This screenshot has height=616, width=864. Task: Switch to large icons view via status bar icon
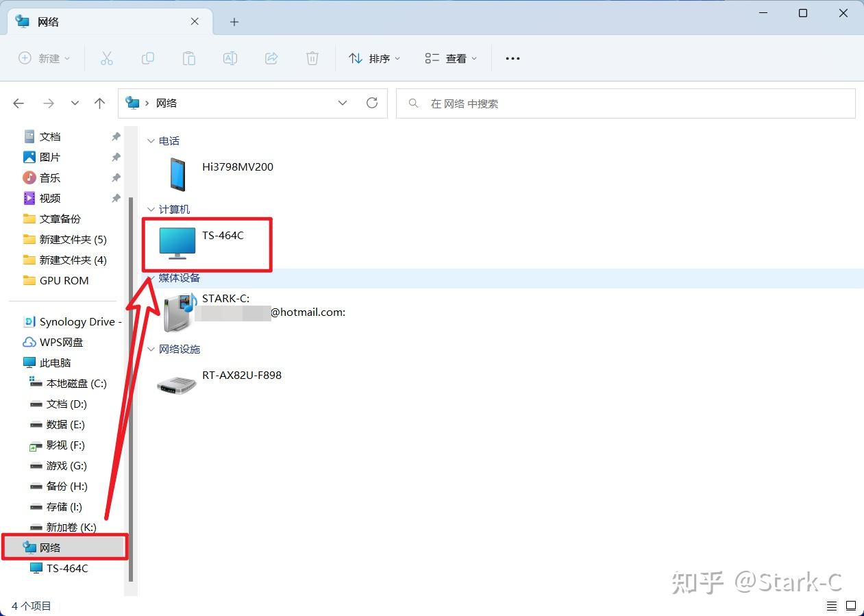tap(850, 606)
